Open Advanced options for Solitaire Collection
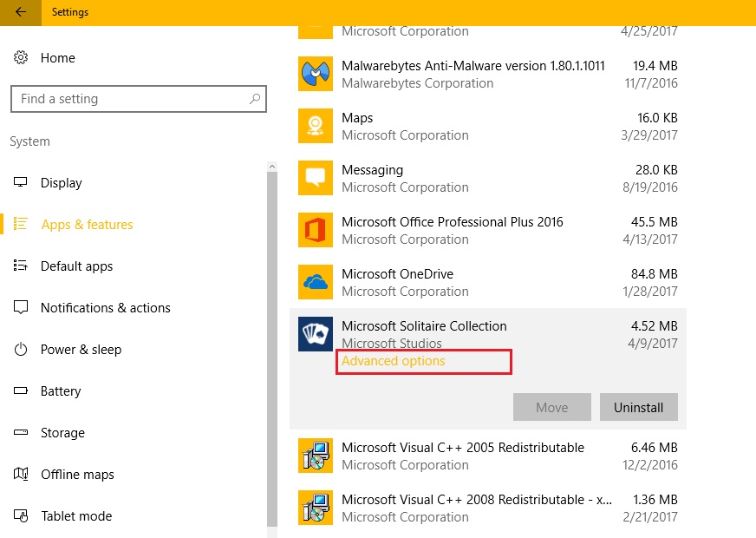This screenshot has width=756, height=538. pos(394,361)
